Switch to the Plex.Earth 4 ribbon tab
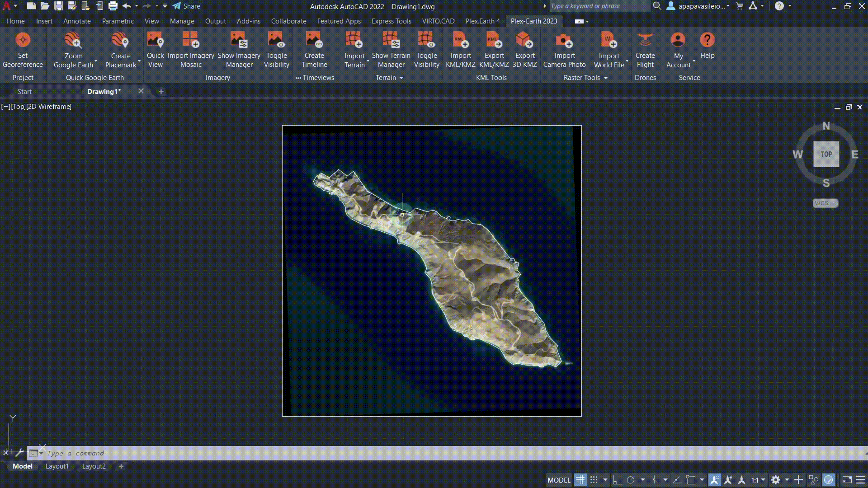 [x=482, y=21]
